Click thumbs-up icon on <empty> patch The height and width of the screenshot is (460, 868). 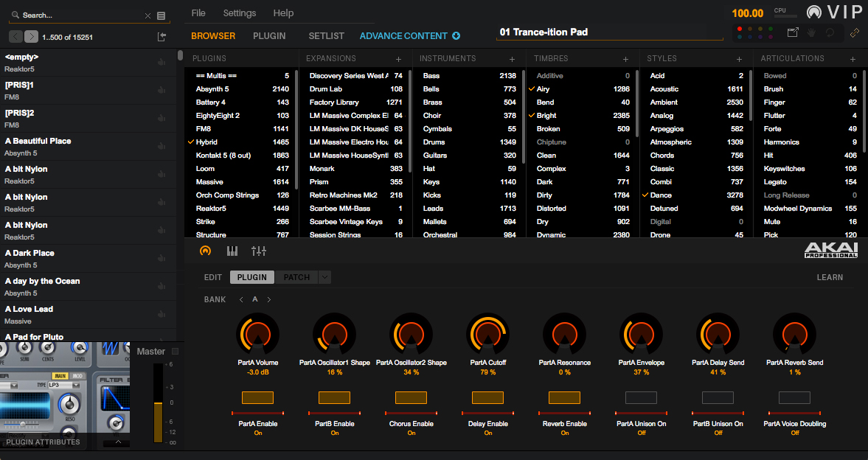pos(161,62)
